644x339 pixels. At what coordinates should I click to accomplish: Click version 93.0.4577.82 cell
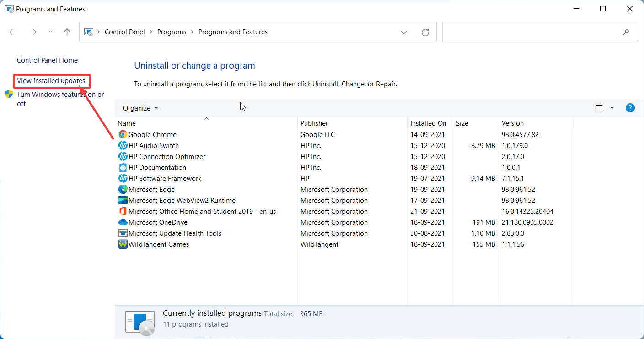[520, 134]
